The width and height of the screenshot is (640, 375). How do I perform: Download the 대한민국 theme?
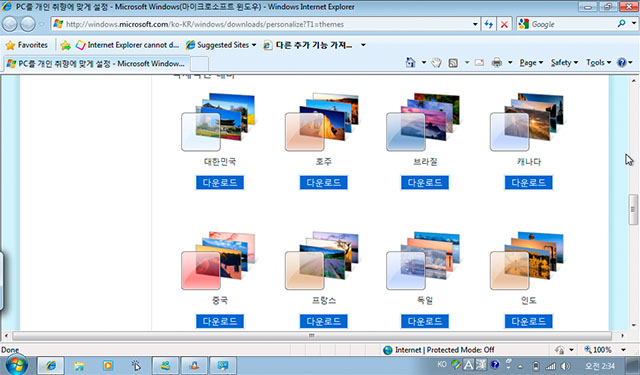220,182
